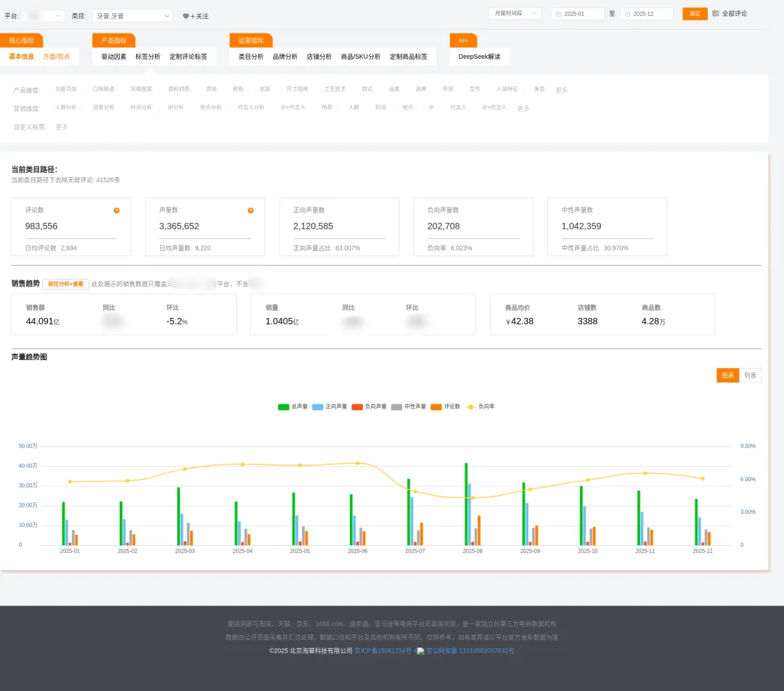Click the orange 确定 button
The width and height of the screenshot is (784, 691).
pyautogui.click(x=695, y=14)
